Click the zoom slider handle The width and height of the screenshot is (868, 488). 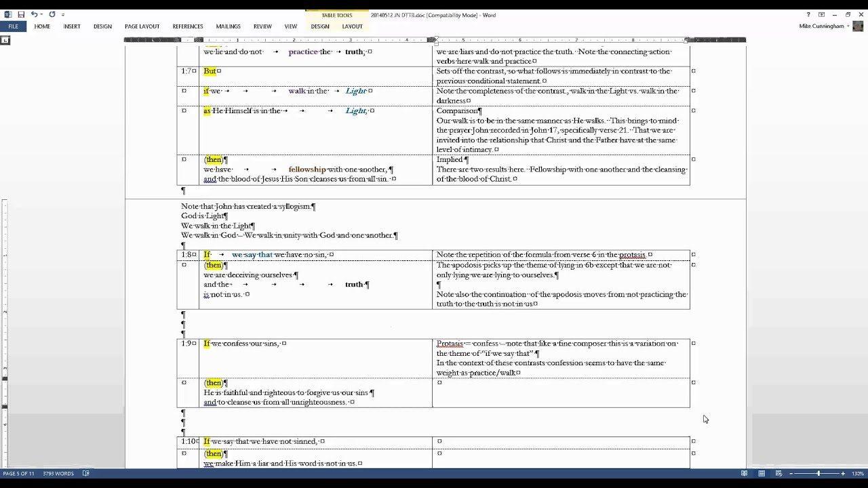point(818,473)
